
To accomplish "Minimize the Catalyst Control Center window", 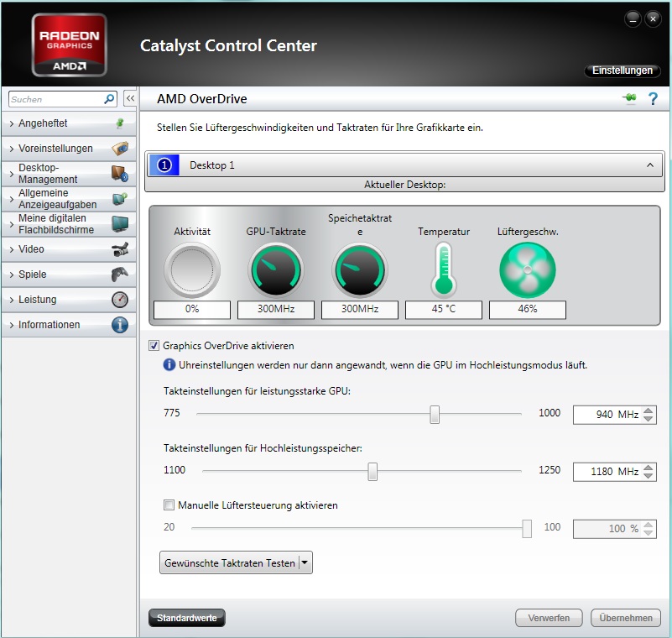I will click(x=633, y=18).
